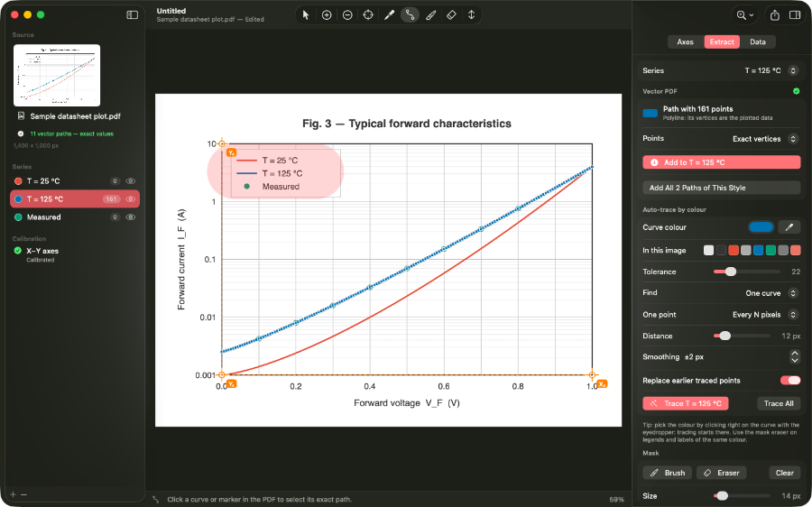Click Add to T = 125 °C button
The height and width of the screenshot is (507, 812).
pyautogui.click(x=722, y=162)
